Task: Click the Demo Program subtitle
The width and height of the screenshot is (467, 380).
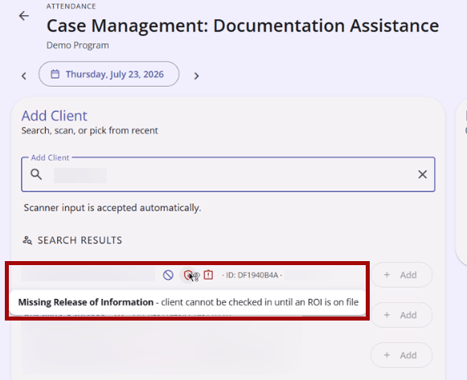Action: (x=78, y=45)
